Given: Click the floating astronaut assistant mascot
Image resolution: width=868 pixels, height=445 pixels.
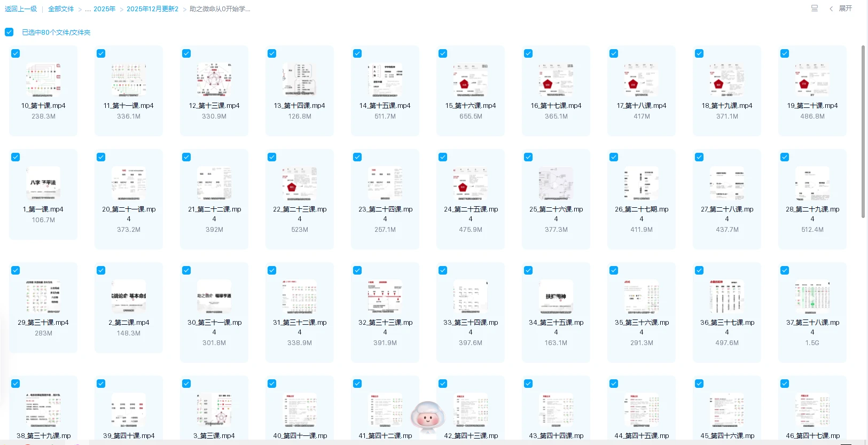Looking at the screenshot, I should click(427, 417).
